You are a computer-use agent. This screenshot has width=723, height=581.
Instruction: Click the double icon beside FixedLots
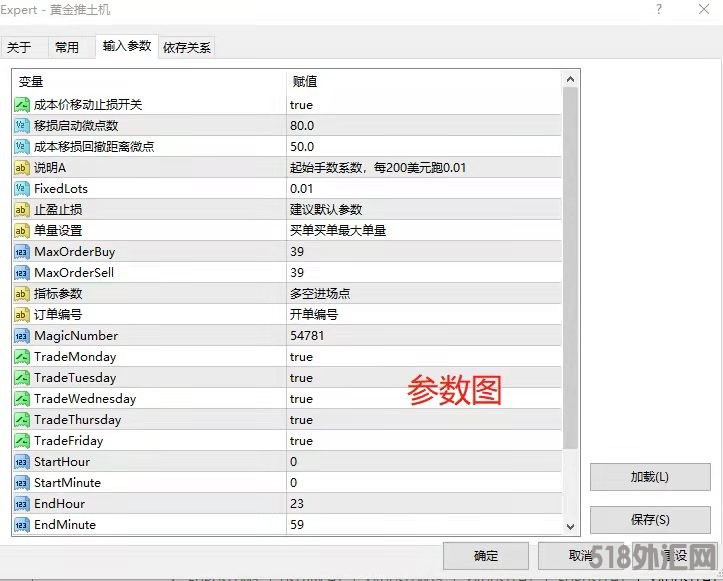(22, 189)
